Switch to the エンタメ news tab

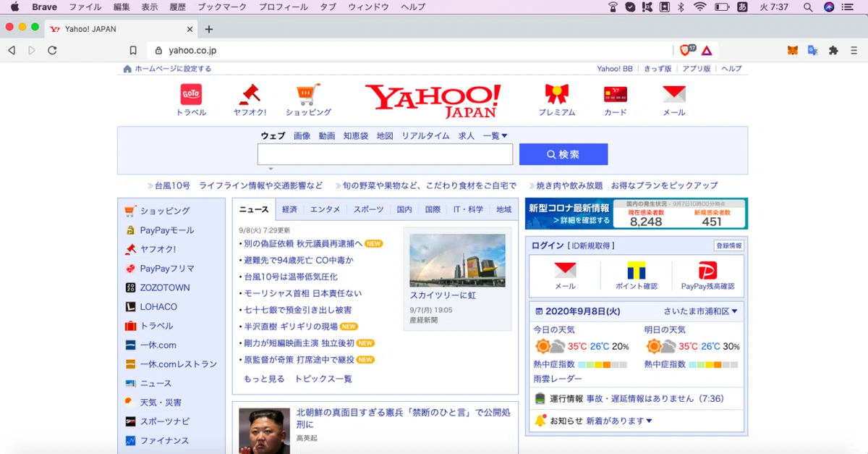(325, 209)
